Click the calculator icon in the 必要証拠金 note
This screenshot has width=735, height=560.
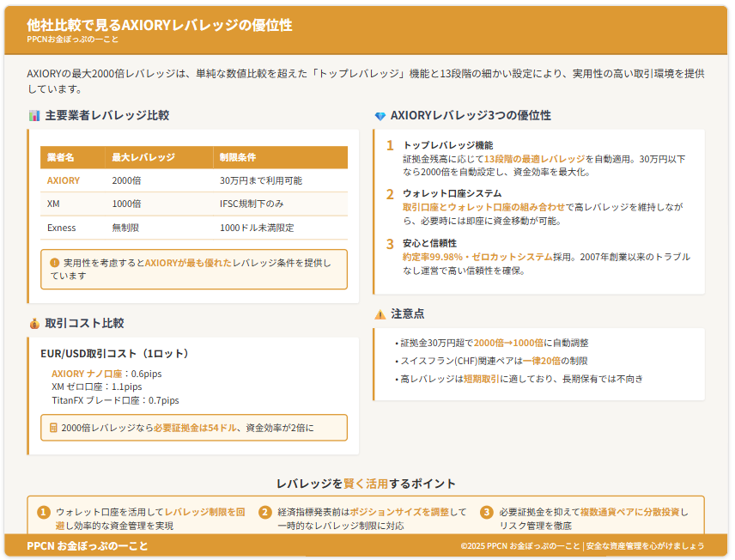[54, 428]
